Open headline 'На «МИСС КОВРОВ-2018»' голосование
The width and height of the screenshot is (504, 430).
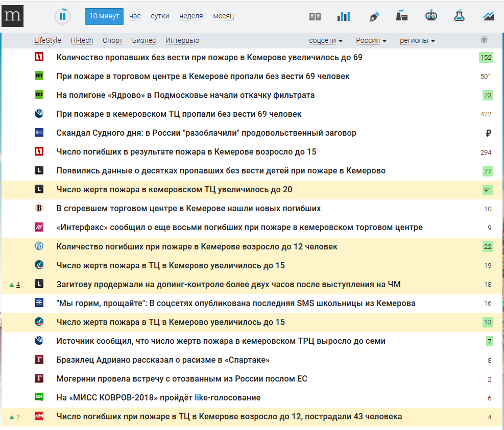[x=158, y=397]
